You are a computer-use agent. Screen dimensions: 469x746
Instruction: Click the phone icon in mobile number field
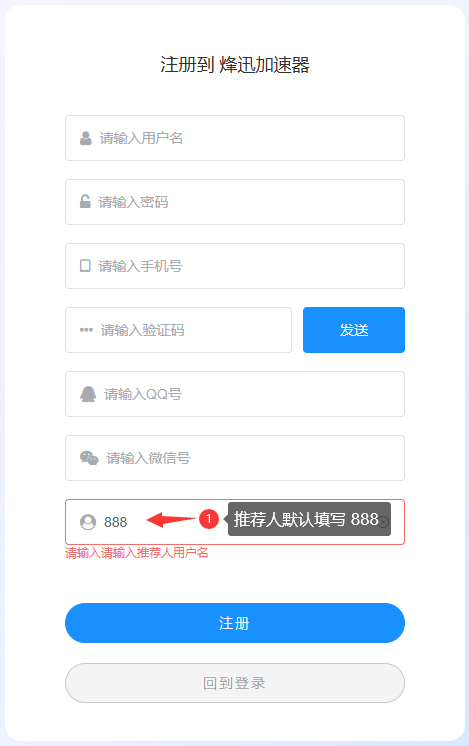coord(85,265)
